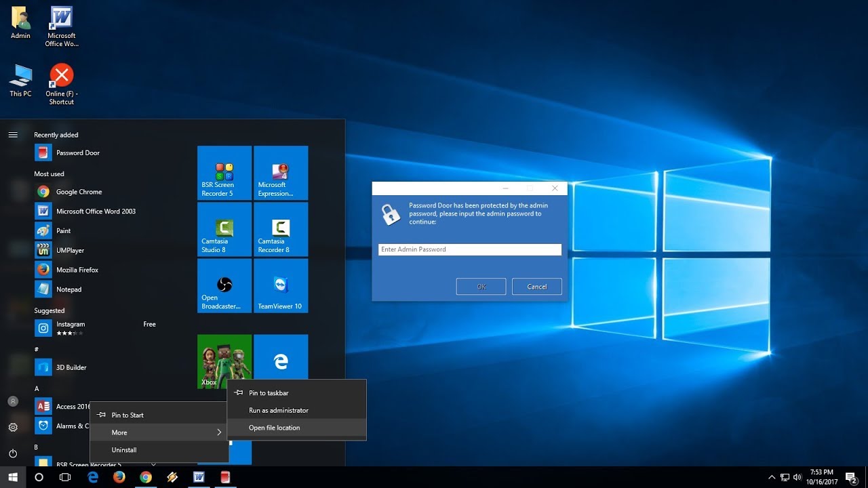Open Cortana search circle on taskbar
The image size is (868, 488).
click(x=39, y=477)
